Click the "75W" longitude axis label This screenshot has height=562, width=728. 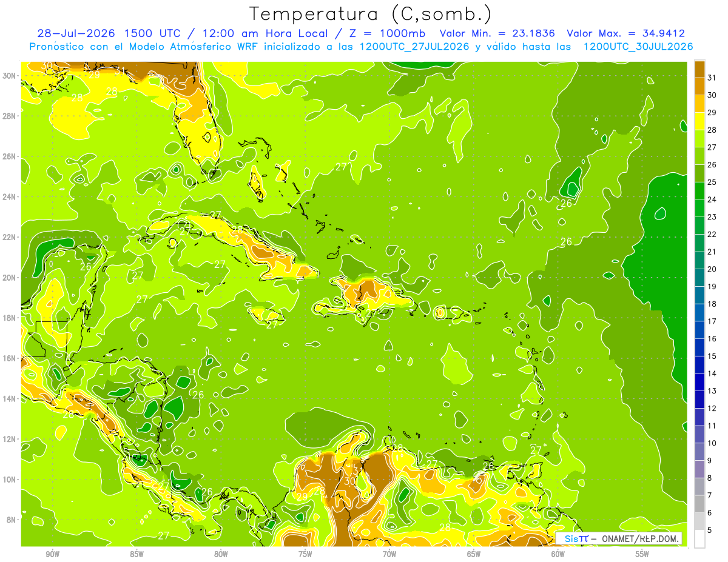point(305,554)
